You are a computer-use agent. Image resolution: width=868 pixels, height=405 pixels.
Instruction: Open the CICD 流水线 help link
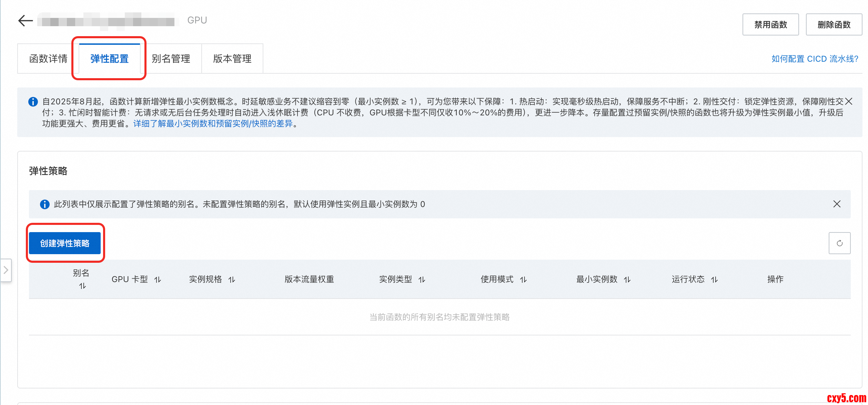(x=814, y=59)
